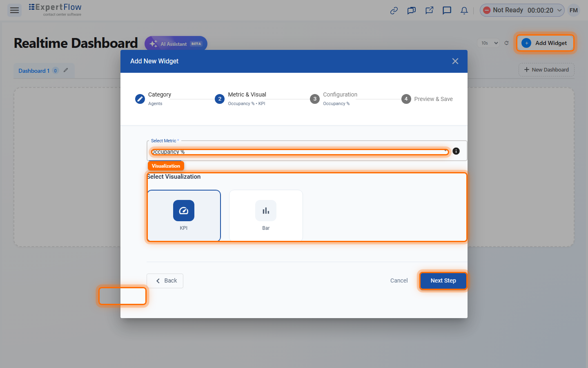The width and height of the screenshot is (588, 368).
Task: Click Cancel in the widget dialog
Action: coord(399,281)
